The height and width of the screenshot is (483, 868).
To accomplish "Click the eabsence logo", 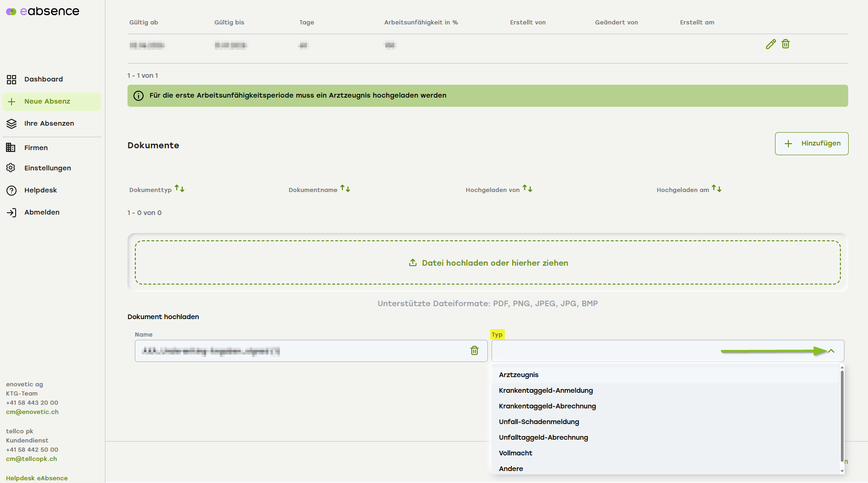I will [x=43, y=12].
